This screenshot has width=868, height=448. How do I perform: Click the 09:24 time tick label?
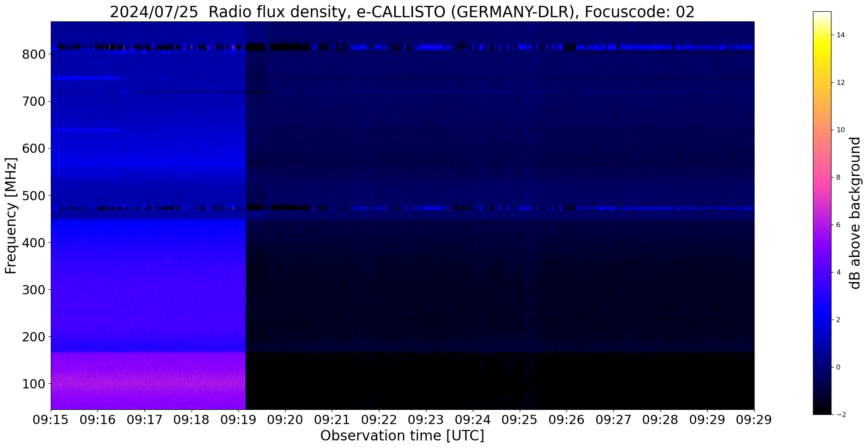point(473,420)
